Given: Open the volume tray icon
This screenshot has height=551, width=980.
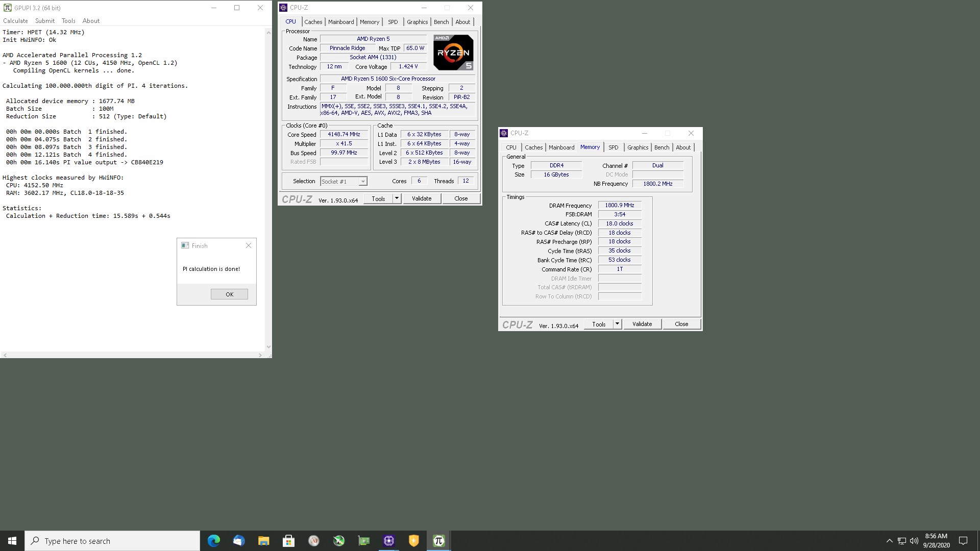Looking at the screenshot, I should click(x=914, y=541).
